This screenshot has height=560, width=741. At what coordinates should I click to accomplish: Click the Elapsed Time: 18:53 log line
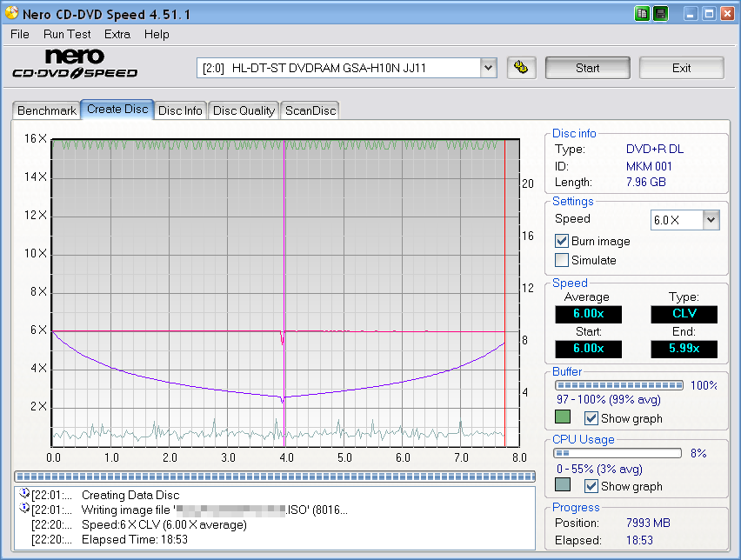(135, 539)
